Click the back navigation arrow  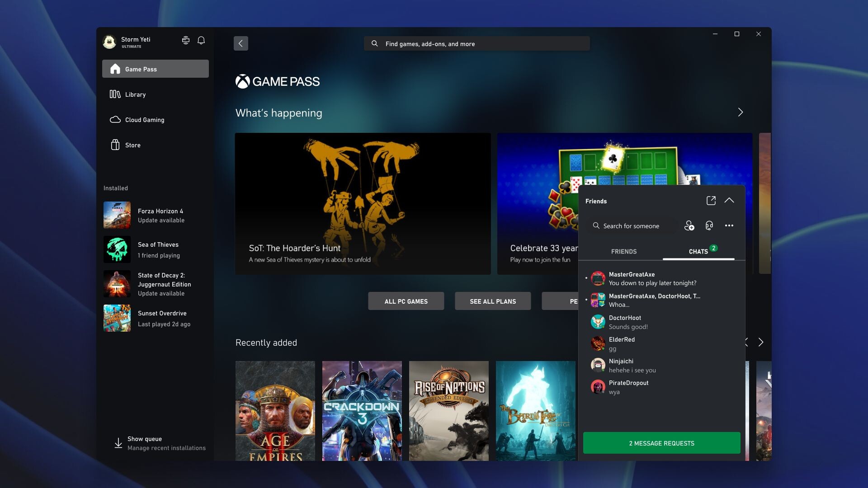pyautogui.click(x=241, y=42)
